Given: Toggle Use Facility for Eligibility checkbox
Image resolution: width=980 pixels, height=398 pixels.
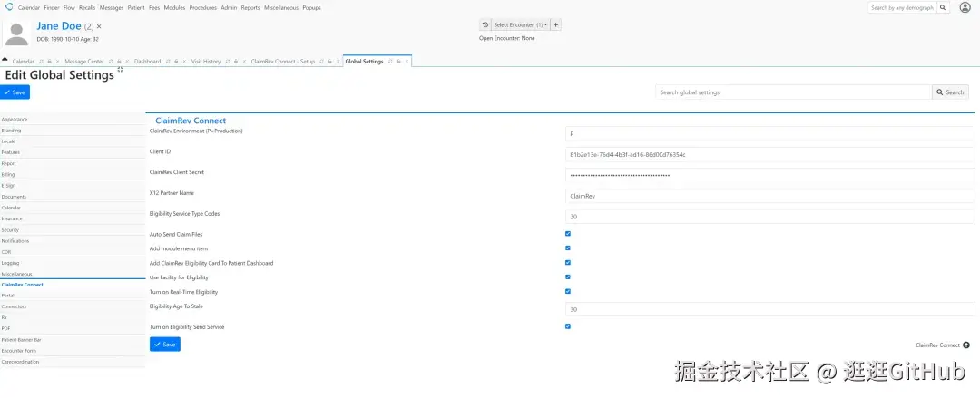Looking at the screenshot, I should [x=567, y=277].
